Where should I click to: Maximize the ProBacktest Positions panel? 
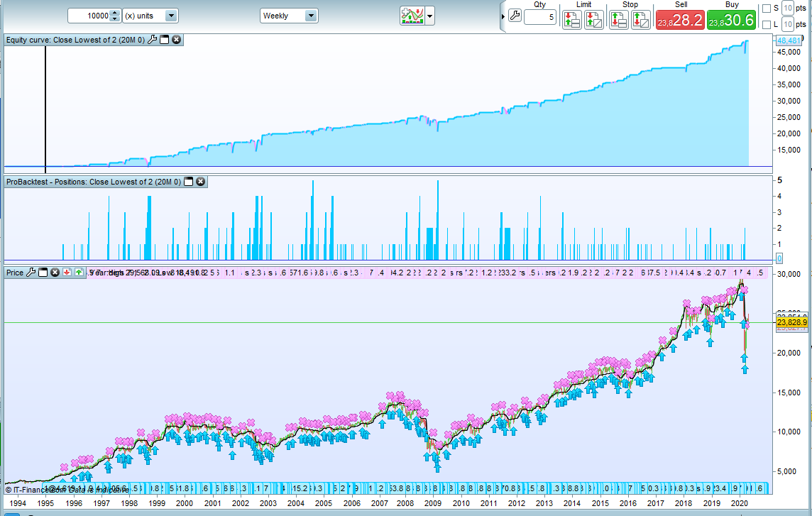(x=189, y=182)
